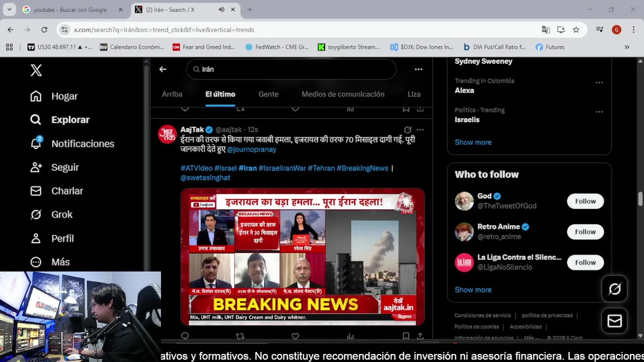The image size is (644, 362).
Task: Click the address bar URL
Action: click(164, 30)
